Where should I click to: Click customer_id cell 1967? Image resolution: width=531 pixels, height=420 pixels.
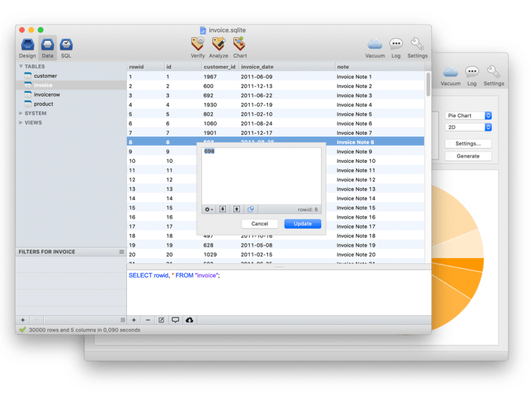pyautogui.click(x=210, y=77)
